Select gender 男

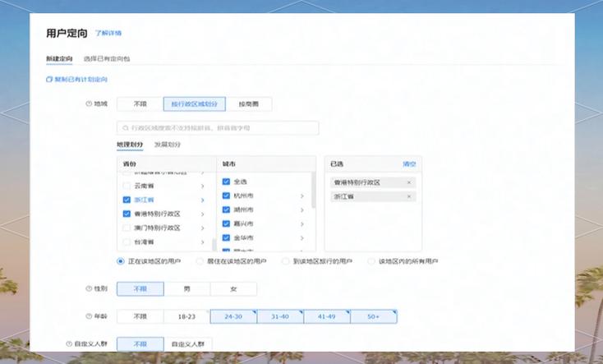pos(187,289)
